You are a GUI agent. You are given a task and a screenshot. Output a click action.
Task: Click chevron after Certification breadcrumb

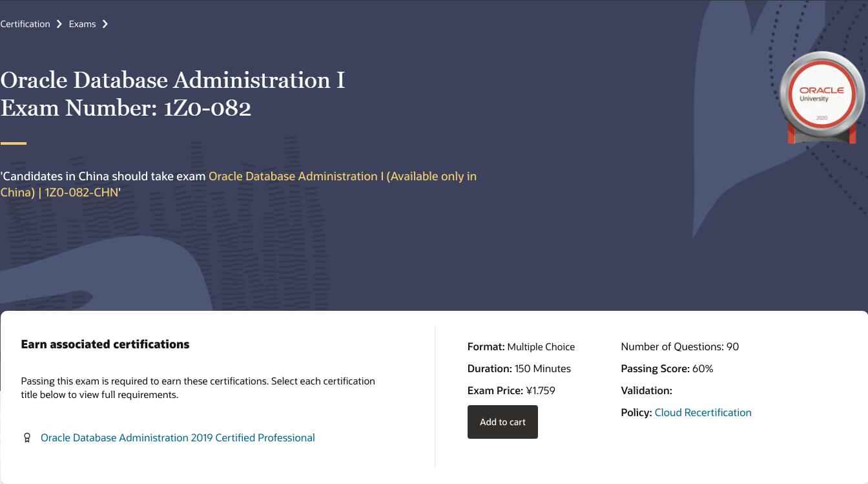tap(59, 24)
